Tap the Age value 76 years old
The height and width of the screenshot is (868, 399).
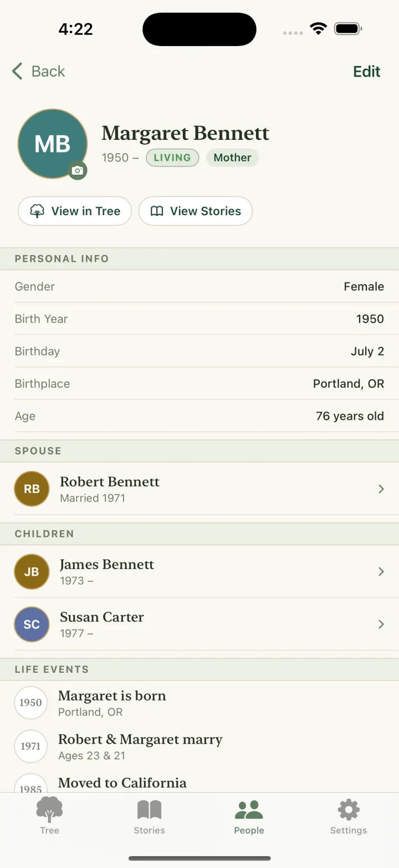(350, 416)
